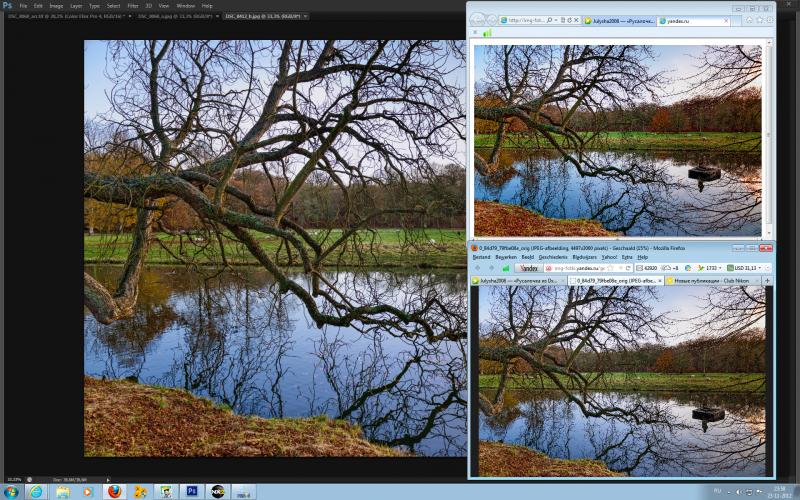Switch to the Julysha2008 tab in Firefox
The width and height of the screenshot is (800, 500).
(x=518, y=281)
